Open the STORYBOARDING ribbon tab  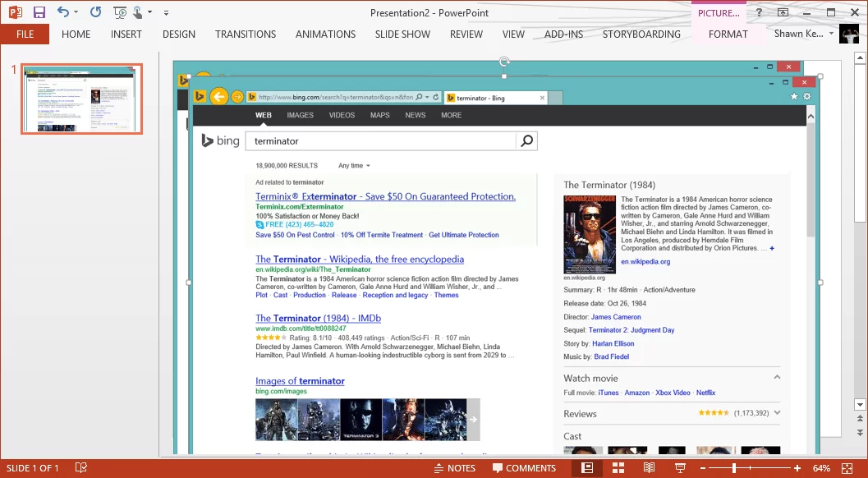click(641, 34)
